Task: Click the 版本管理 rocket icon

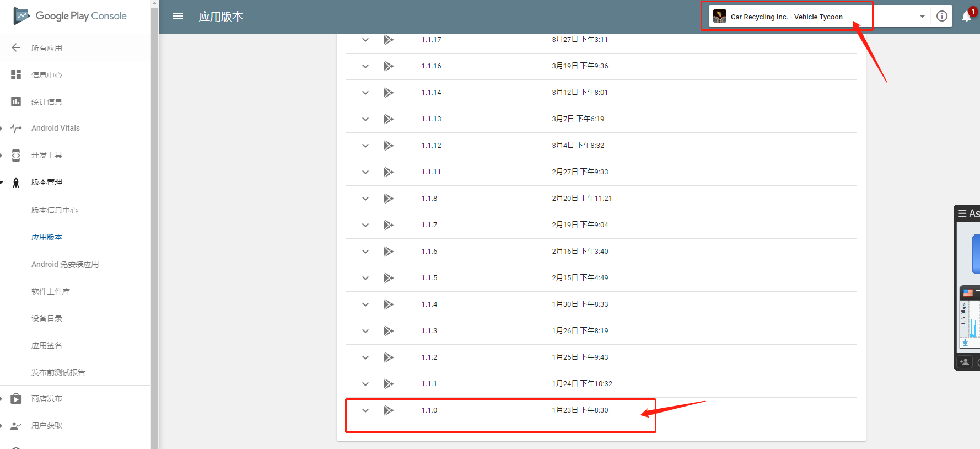Action: 16,182
